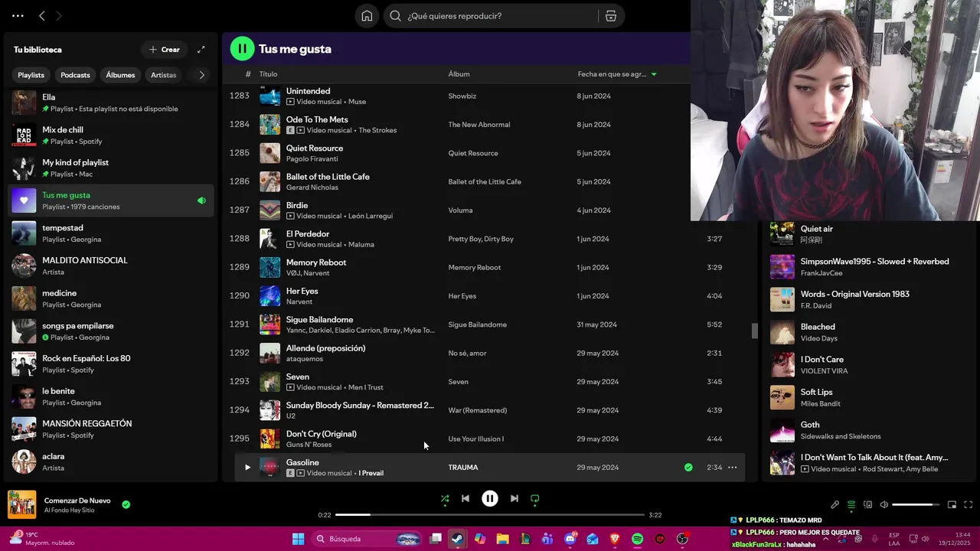Select Don't Cry (Original) track

pos(321,434)
